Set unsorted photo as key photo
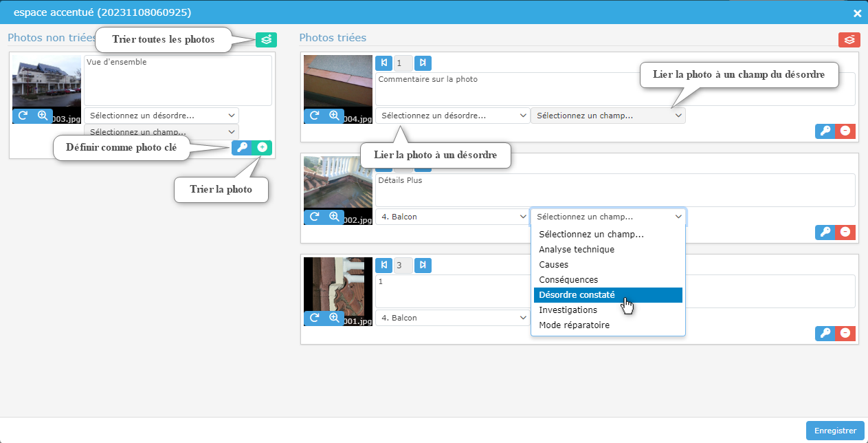 [x=242, y=147]
